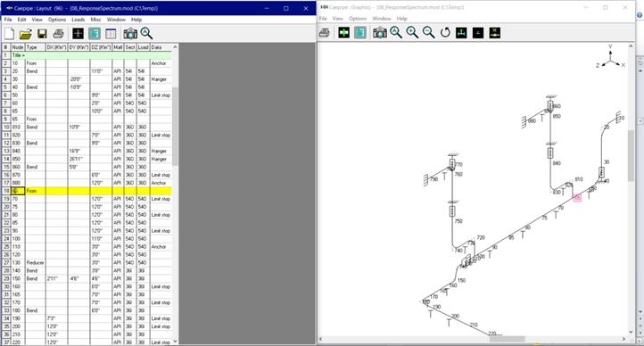Click the New document icon in Layout toolbar
Image resolution: width=644 pixels, height=346 pixels.
click(10, 34)
